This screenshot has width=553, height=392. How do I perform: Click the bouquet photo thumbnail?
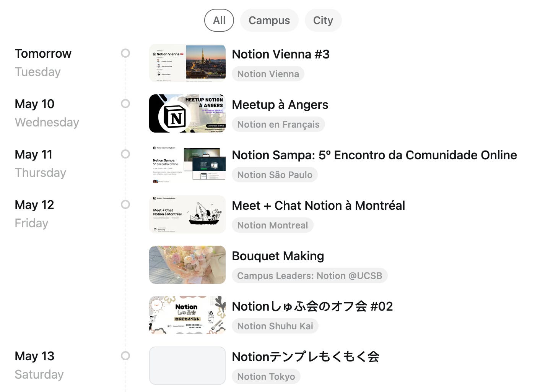[x=187, y=265]
